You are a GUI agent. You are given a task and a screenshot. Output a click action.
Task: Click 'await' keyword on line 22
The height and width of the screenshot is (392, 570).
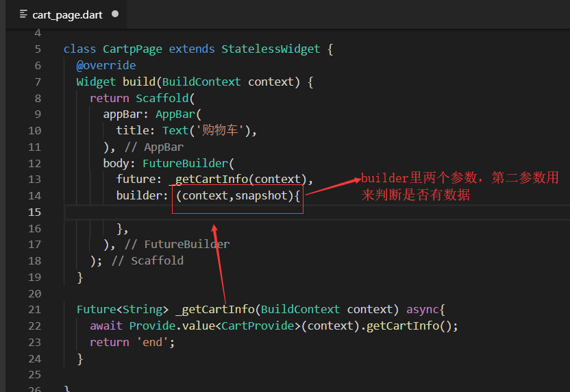106,326
